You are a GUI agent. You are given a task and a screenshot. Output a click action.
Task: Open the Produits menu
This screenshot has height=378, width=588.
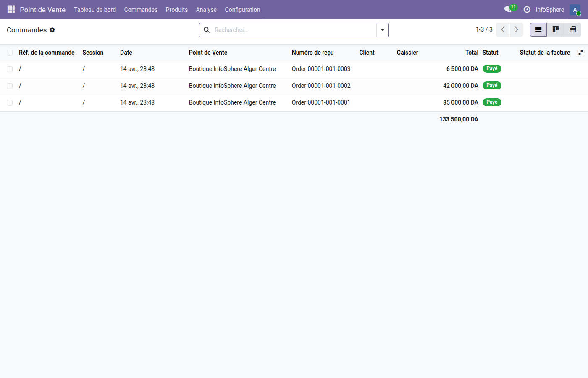(176, 9)
